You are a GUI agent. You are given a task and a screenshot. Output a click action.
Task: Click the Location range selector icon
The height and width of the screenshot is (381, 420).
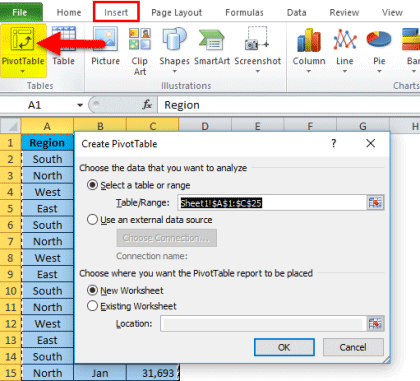[x=375, y=323]
